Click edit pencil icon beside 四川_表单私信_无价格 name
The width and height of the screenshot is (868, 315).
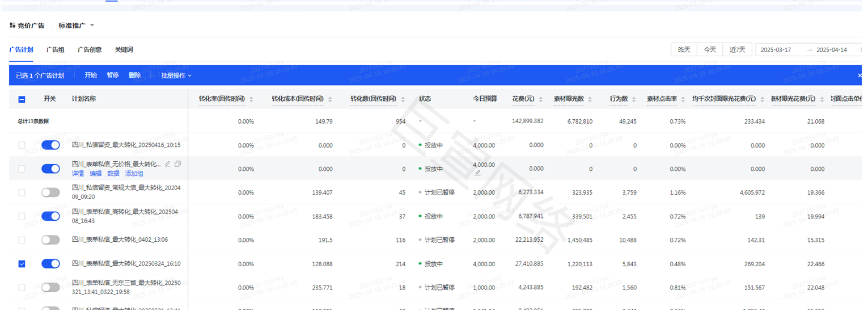[x=167, y=164]
